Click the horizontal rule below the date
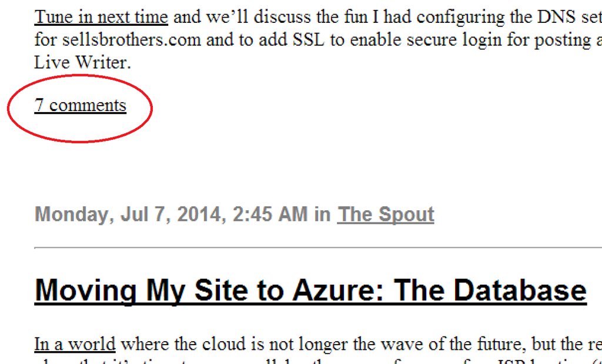This screenshot has width=602, height=364. [318, 248]
